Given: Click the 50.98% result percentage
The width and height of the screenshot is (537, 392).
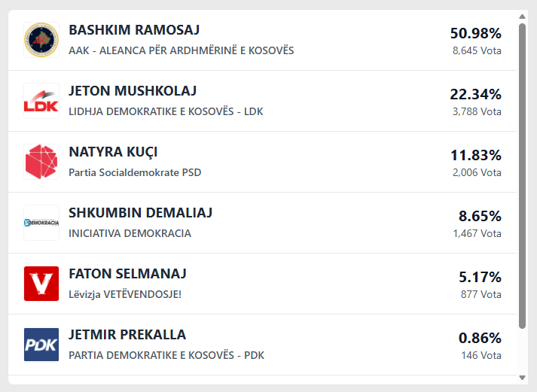Looking at the screenshot, I should pos(475,33).
